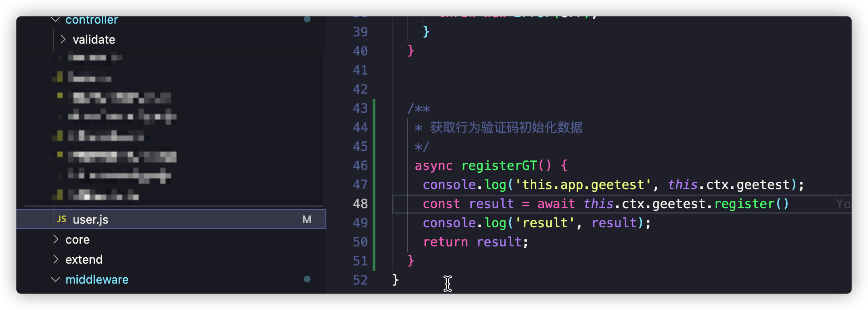Click line number 50
This screenshot has width=868, height=310.
coord(360,242)
